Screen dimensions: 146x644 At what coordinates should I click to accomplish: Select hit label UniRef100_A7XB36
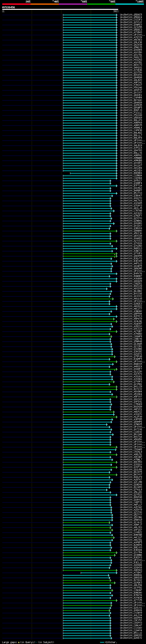point(131,70)
